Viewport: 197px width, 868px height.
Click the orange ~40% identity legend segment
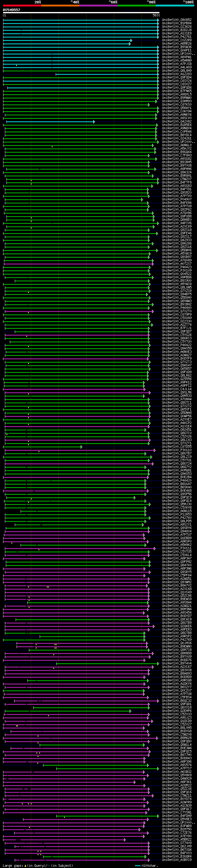(60, 6)
